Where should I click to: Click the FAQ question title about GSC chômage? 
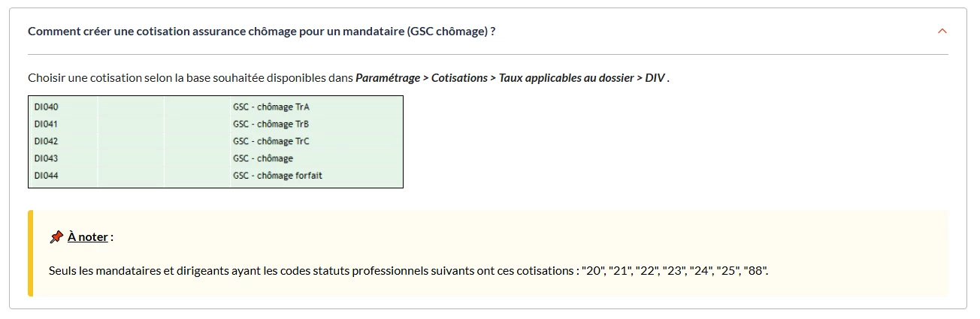pyautogui.click(x=262, y=32)
